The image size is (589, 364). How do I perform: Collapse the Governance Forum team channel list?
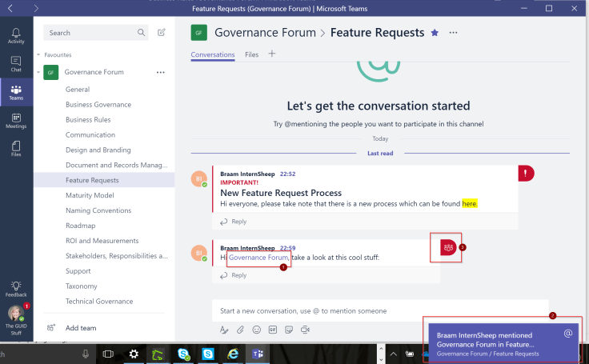tap(38, 72)
